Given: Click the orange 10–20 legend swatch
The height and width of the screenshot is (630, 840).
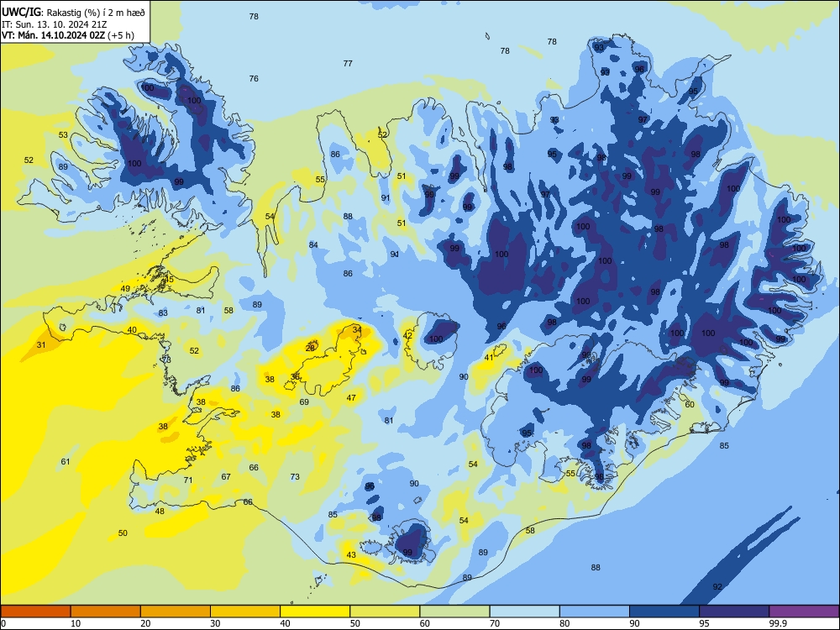Looking at the screenshot, I should [106, 612].
